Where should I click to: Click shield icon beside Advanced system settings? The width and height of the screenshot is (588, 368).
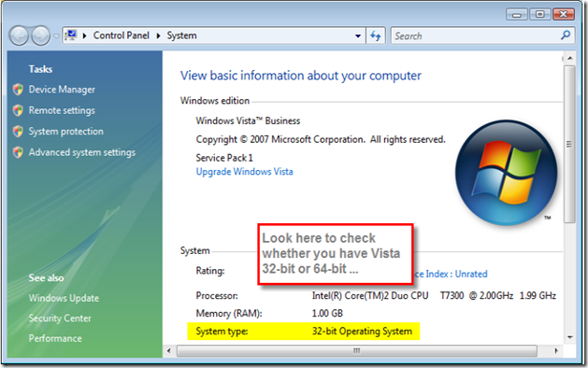[18, 152]
